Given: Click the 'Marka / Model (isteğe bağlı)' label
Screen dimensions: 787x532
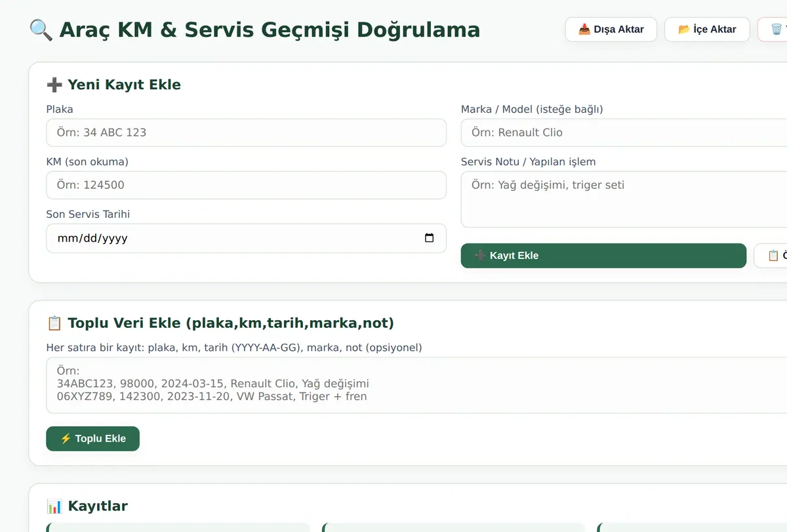Looking at the screenshot, I should coord(532,109).
